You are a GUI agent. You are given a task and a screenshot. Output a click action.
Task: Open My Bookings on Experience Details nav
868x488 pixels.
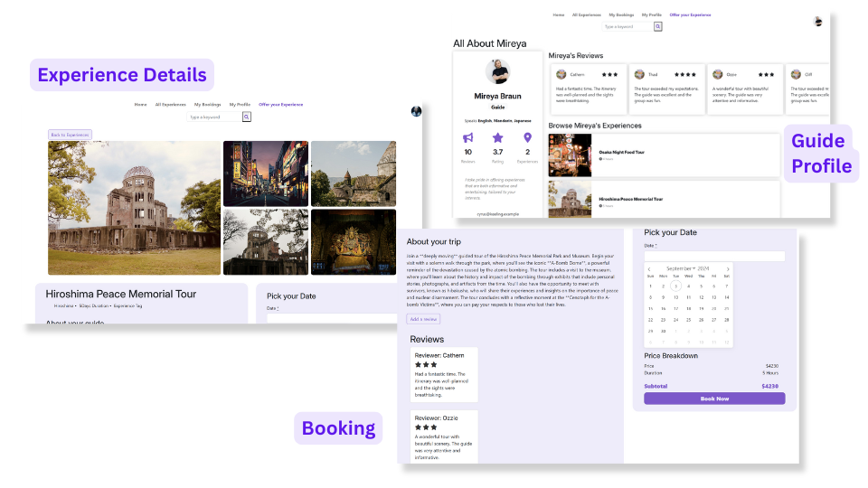(208, 104)
